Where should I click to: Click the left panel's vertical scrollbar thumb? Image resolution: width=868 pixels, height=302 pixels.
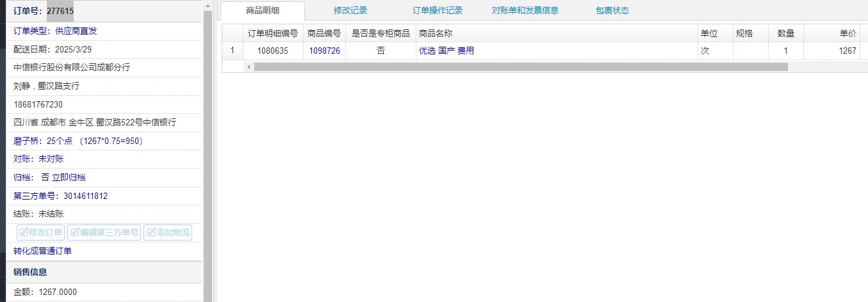point(208,156)
